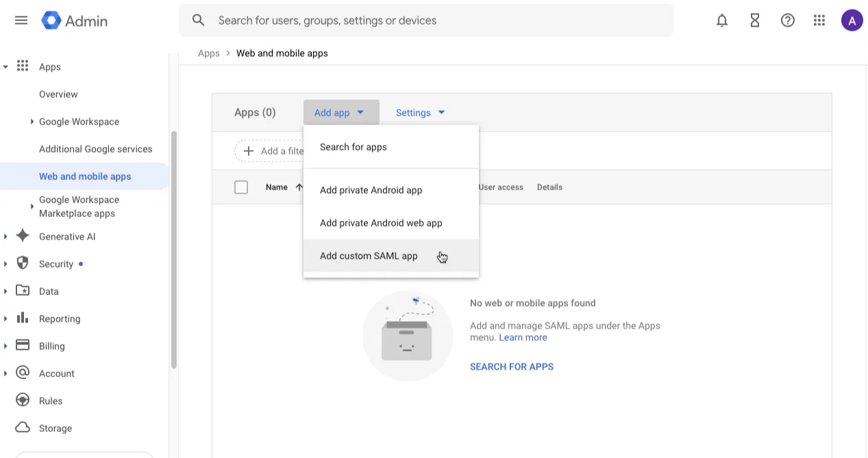Follow the Learn more link
The image size is (868, 458).
523,337
